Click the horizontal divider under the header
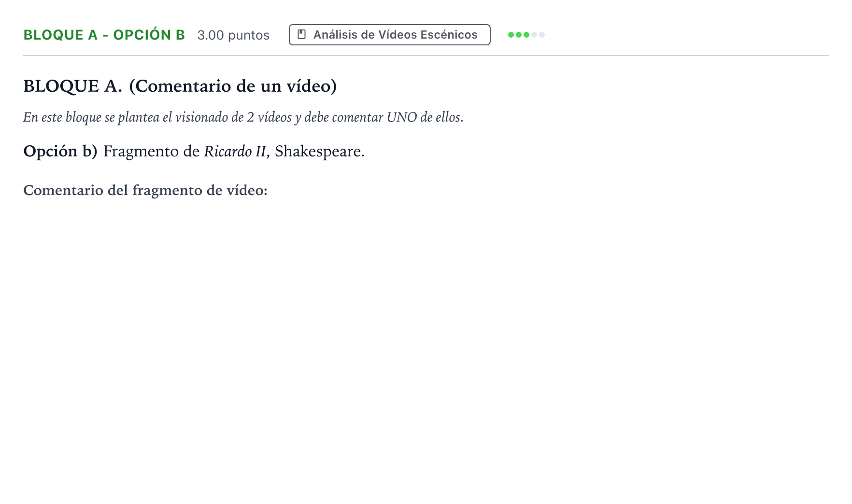 (426, 56)
